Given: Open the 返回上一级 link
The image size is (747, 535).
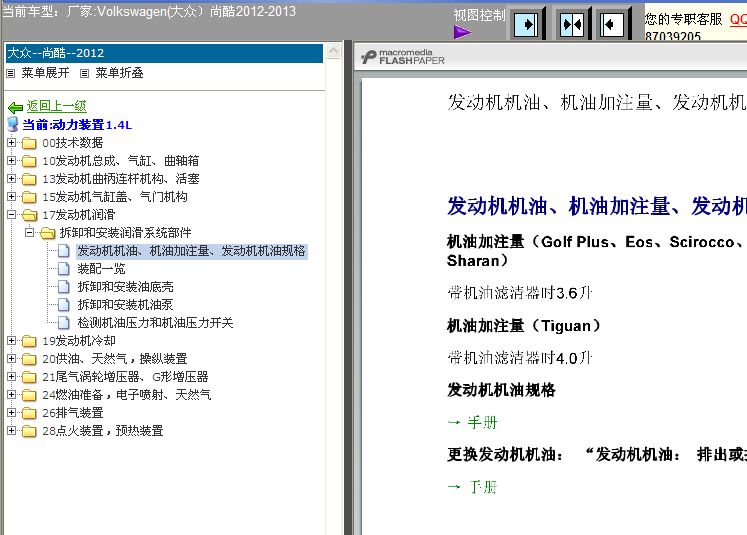Looking at the screenshot, I should click(x=57, y=106).
